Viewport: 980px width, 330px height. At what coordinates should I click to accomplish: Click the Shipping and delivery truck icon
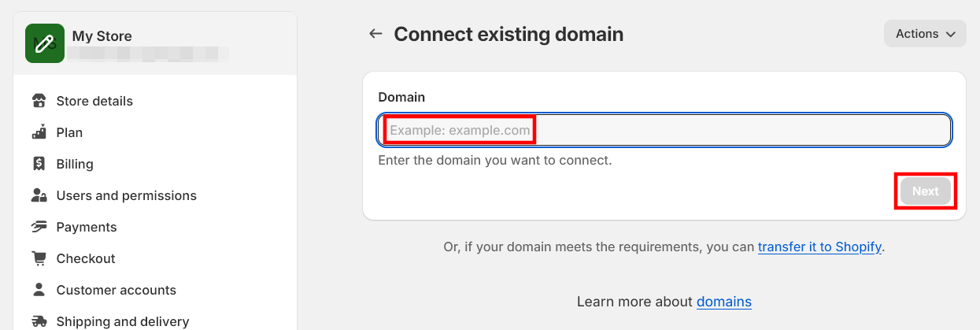tap(39, 321)
